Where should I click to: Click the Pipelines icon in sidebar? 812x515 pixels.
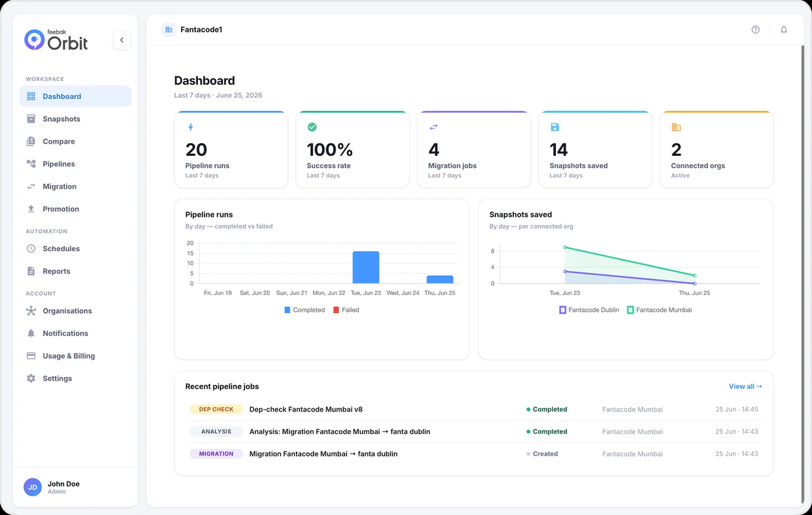pos(31,164)
